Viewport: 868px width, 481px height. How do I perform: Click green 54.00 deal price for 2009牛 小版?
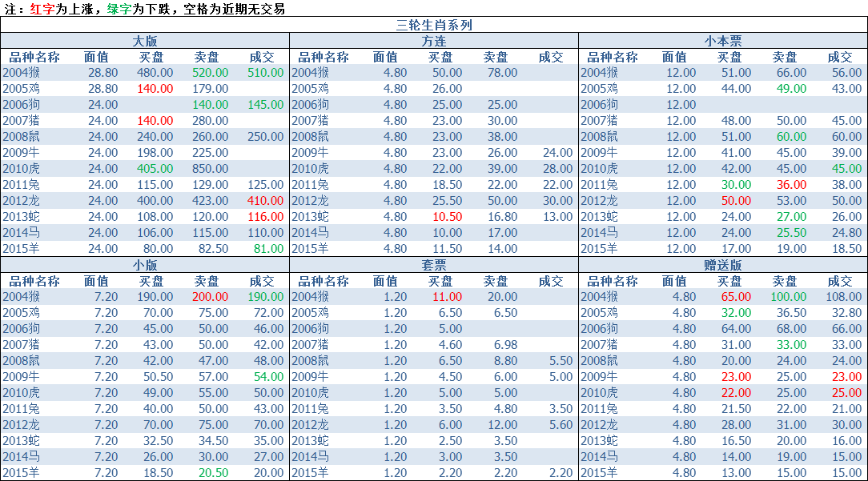[x=269, y=377]
